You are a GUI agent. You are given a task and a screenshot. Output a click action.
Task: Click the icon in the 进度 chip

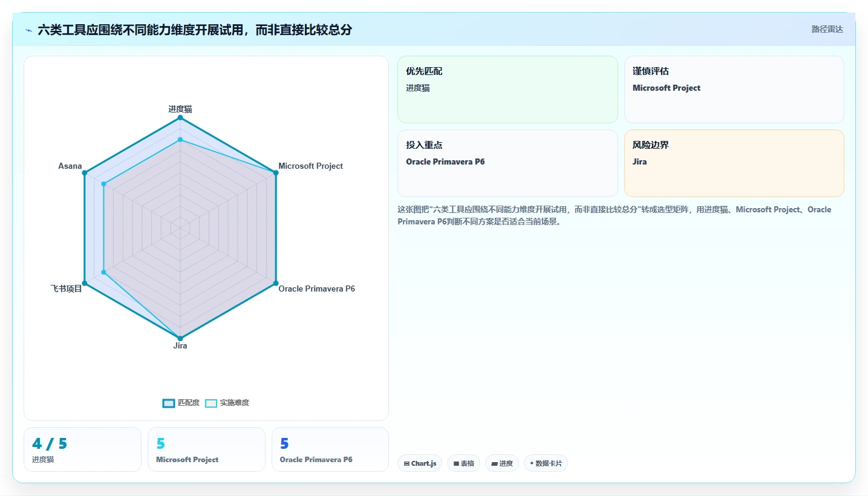tap(494, 464)
